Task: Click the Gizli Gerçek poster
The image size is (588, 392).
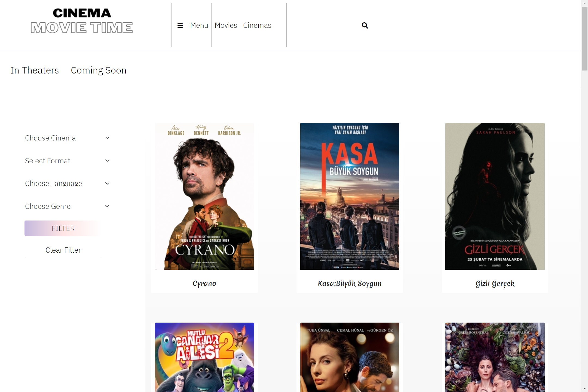Action: tap(495, 196)
